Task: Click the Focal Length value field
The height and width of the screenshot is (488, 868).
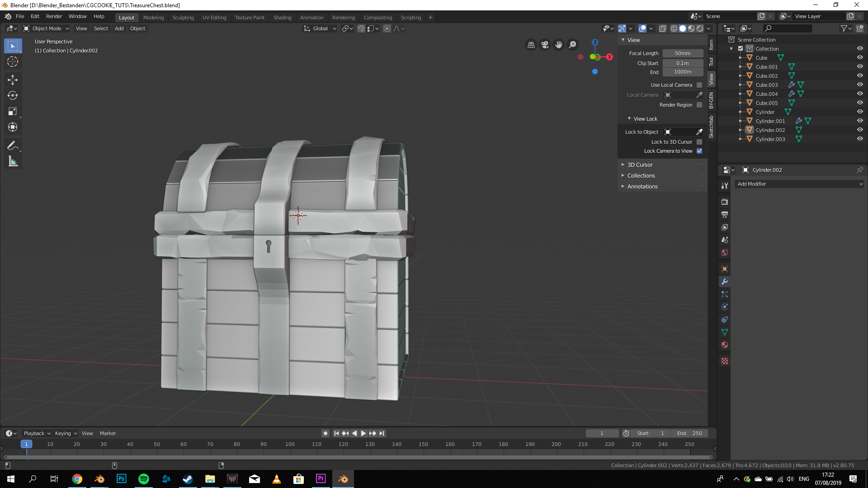Action: (x=683, y=53)
